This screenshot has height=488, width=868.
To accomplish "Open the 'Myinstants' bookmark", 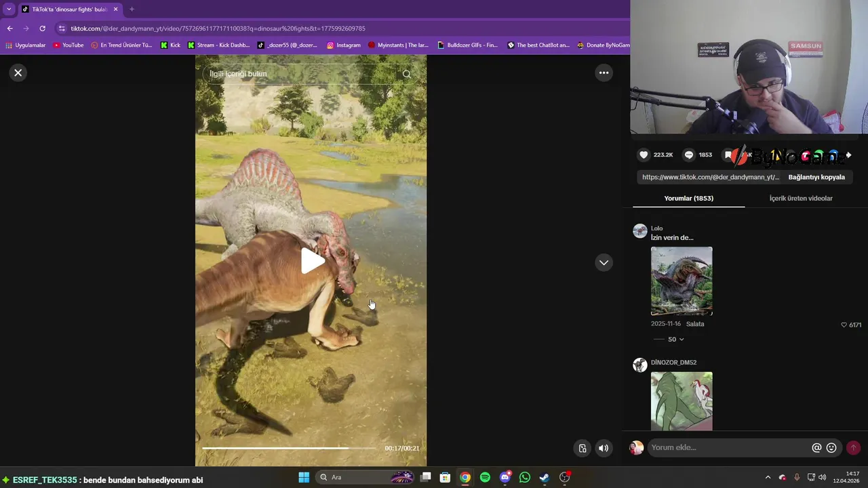I will [399, 45].
